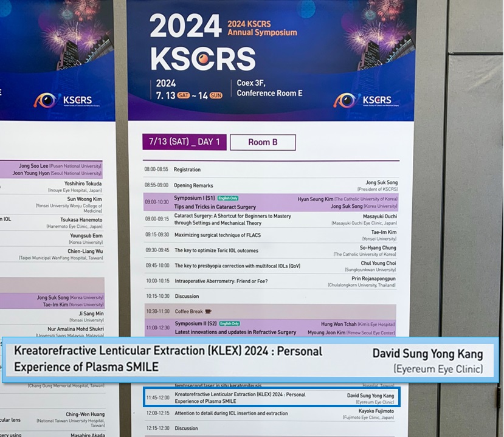The width and height of the screenshot is (504, 437).
Task: Click the large KSCRS title with eye letter
Action: [202, 60]
